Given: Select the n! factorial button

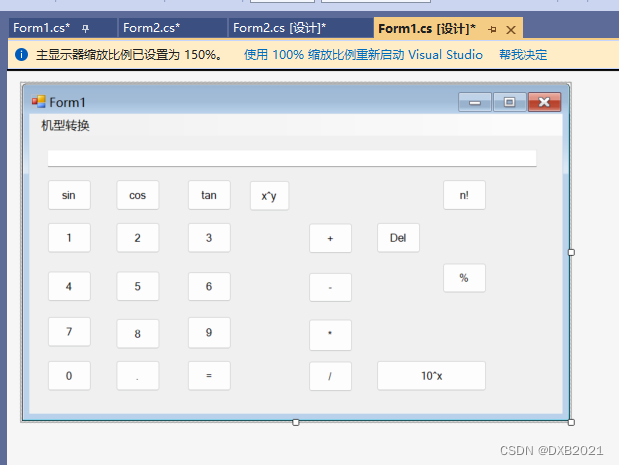Looking at the screenshot, I should click(464, 195).
